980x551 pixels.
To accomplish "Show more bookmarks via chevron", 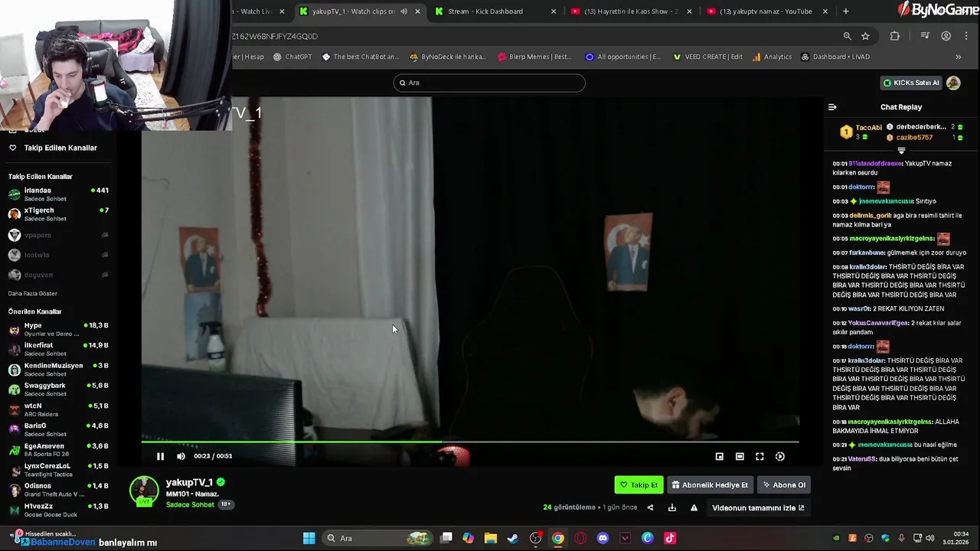I will click(x=958, y=57).
